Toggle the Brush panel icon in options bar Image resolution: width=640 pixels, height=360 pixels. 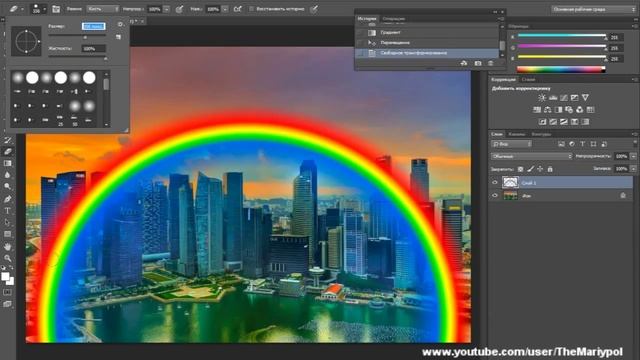[56, 9]
